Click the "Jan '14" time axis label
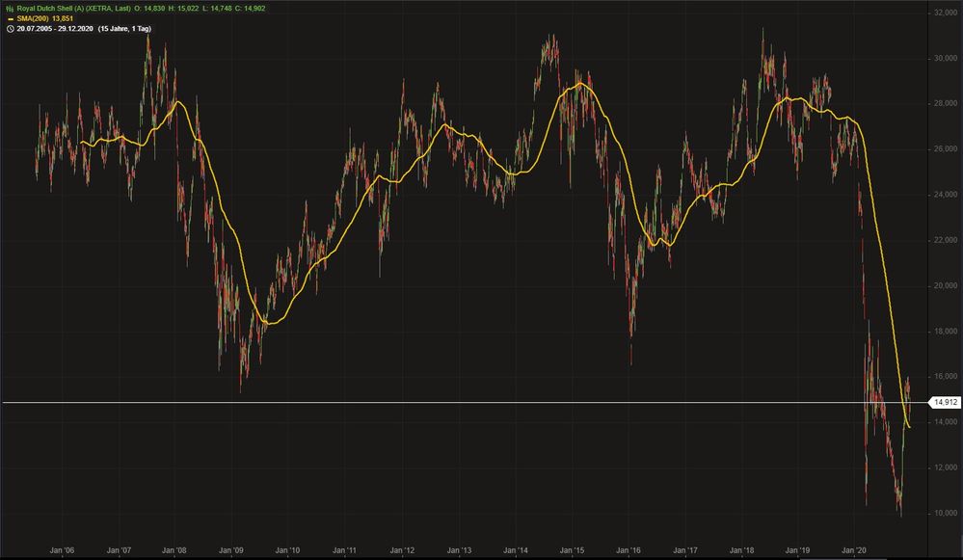Viewport: 963px width, 560px height. (515, 550)
